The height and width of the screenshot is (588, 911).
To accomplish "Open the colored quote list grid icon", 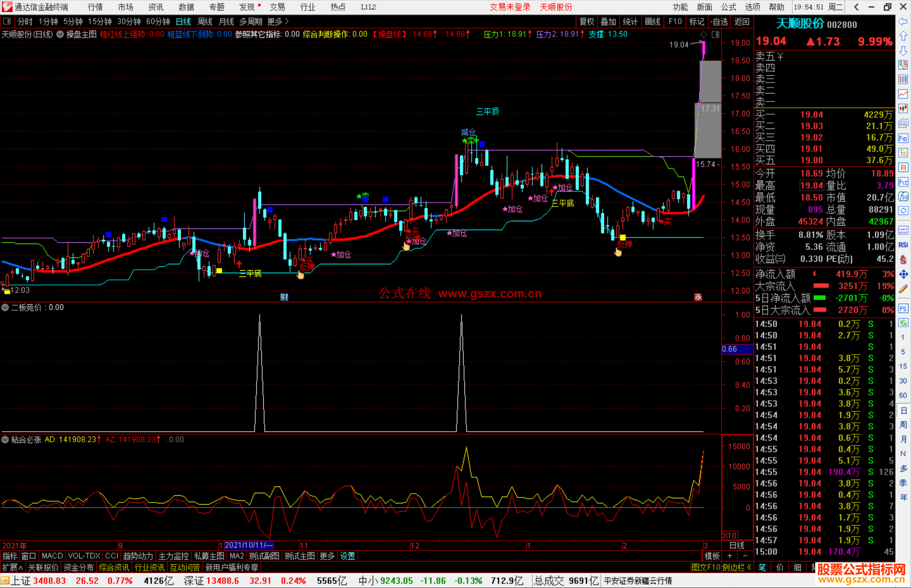I will (903, 79).
